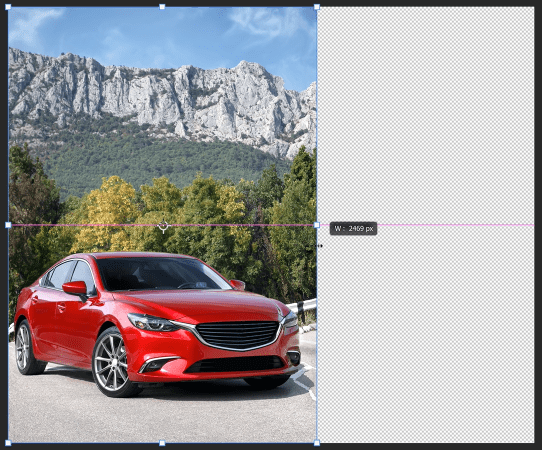
Task: Click the car's left headlight
Action: (152, 322)
